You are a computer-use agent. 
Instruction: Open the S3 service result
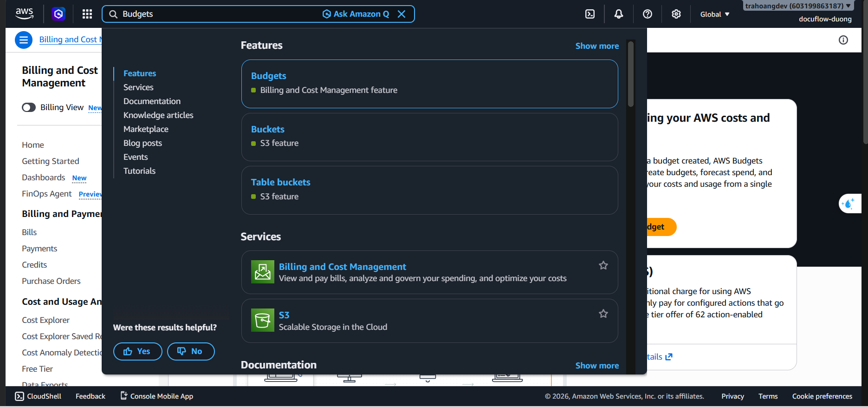coord(429,321)
